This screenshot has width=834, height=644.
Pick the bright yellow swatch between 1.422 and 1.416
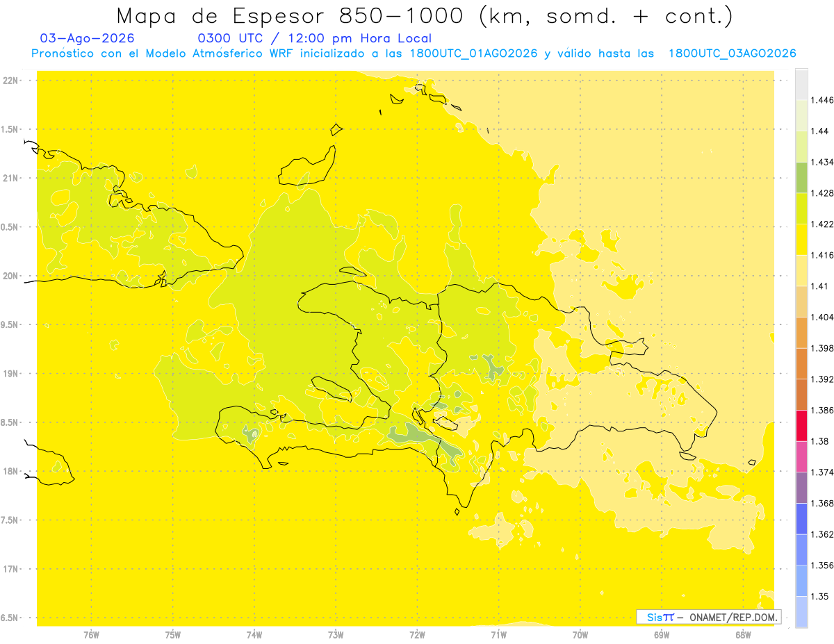point(801,239)
